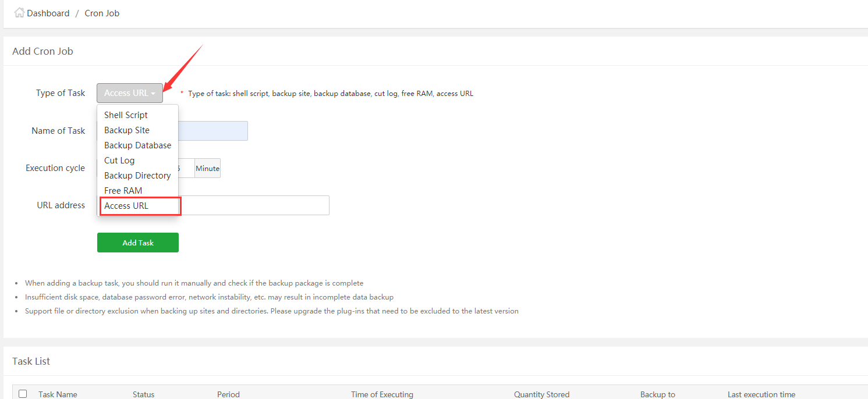Image resolution: width=868 pixels, height=399 pixels.
Task: Click the Minute unit box
Action: (207, 168)
